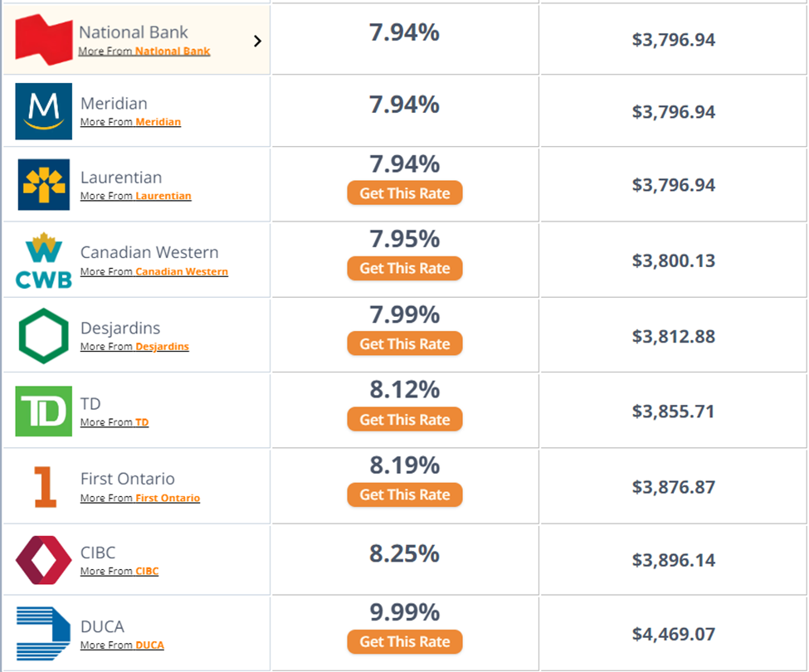Get the Desjardins 7.99% rate
Viewport: 809px width, 672px height.
tap(404, 344)
